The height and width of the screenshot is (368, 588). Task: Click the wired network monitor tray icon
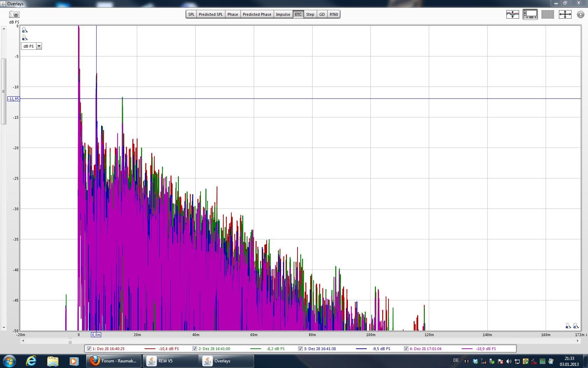(x=517, y=361)
